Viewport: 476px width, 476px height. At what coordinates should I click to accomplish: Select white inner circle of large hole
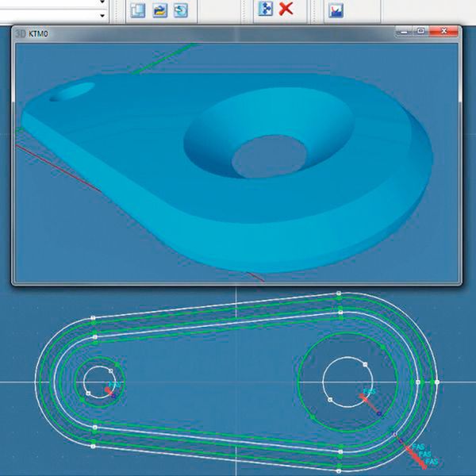347,382
